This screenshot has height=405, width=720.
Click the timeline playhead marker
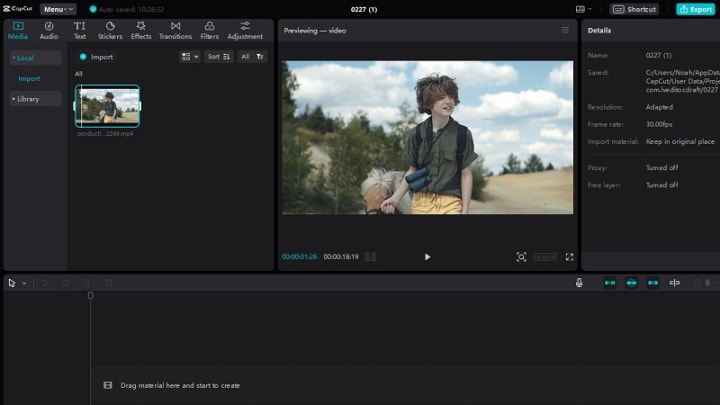click(90, 296)
